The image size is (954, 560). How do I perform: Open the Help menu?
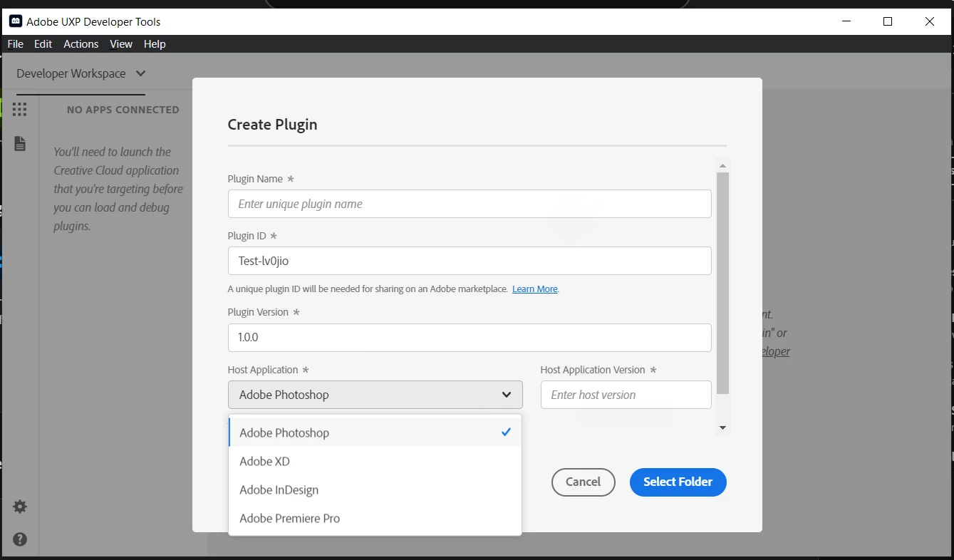pyautogui.click(x=155, y=43)
